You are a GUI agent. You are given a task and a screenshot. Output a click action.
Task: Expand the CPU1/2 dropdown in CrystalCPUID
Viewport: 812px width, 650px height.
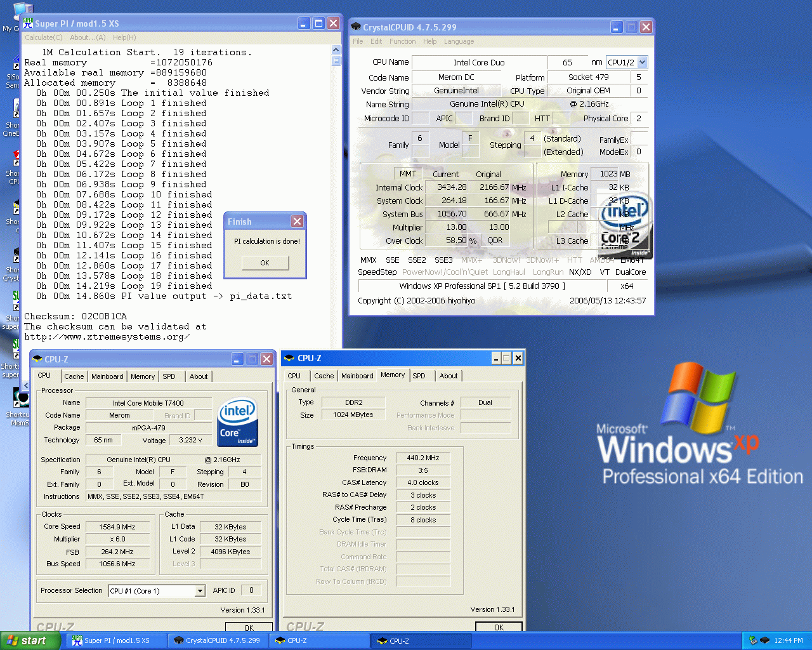pos(643,62)
